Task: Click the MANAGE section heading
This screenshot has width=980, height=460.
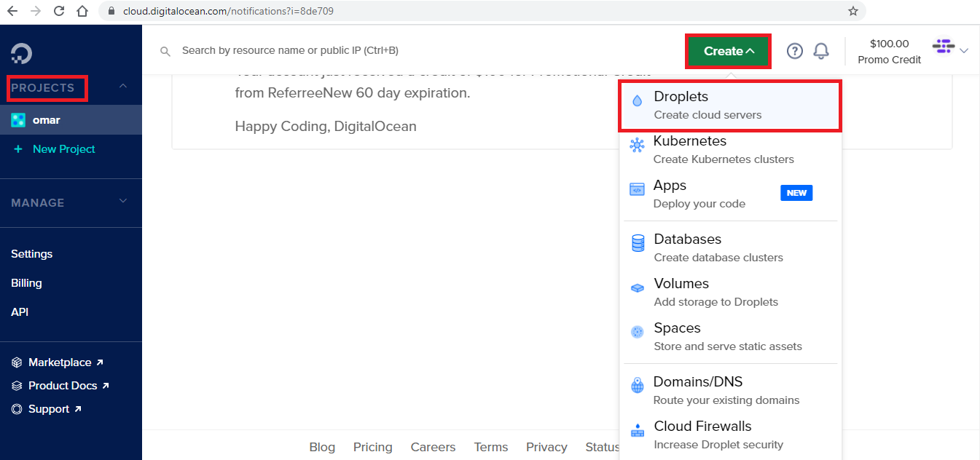Action: (38, 202)
